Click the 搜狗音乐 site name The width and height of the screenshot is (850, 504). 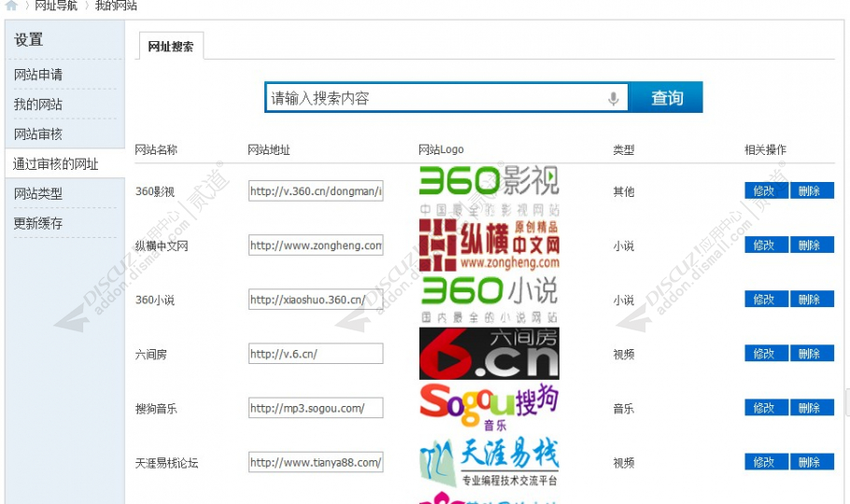(156, 409)
